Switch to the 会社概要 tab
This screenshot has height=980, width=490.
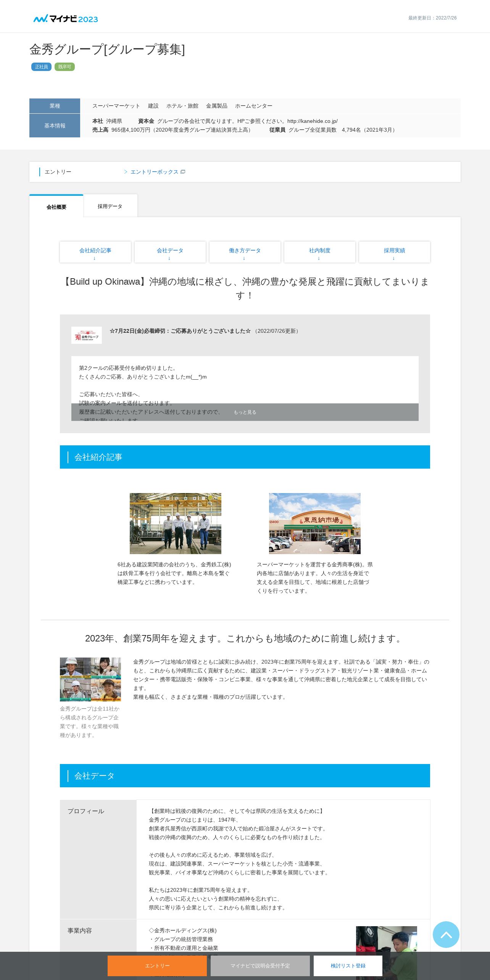[x=56, y=206]
